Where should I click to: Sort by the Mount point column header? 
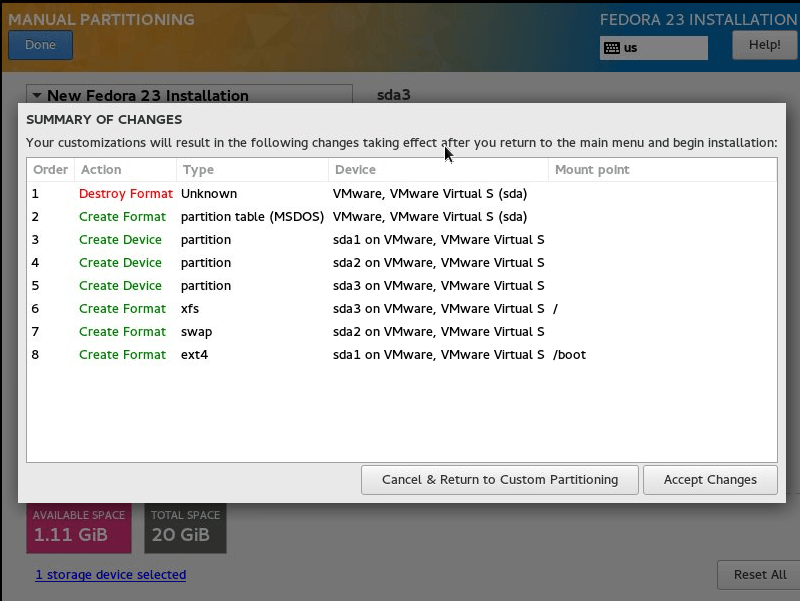pyautogui.click(x=662, y=169)
